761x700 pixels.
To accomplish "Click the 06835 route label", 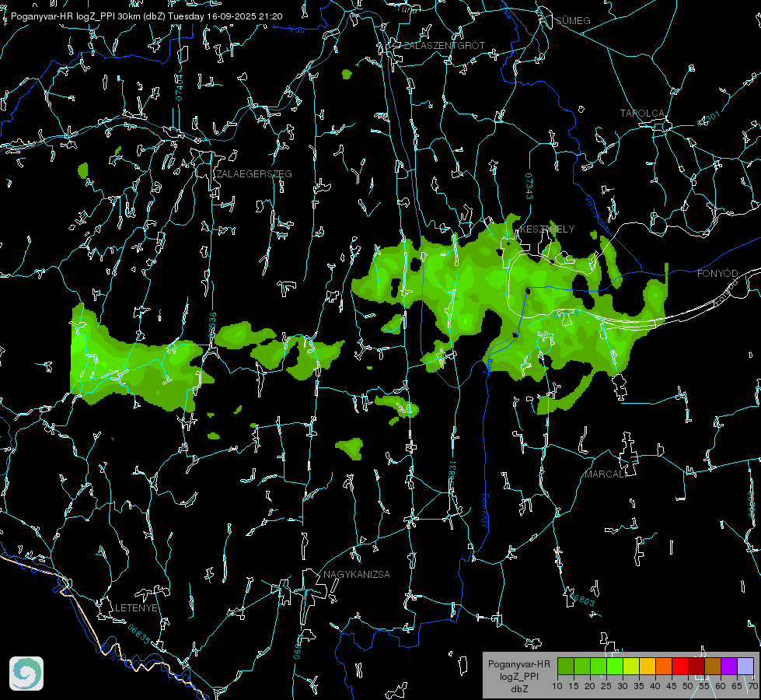I will click(139, 634).
